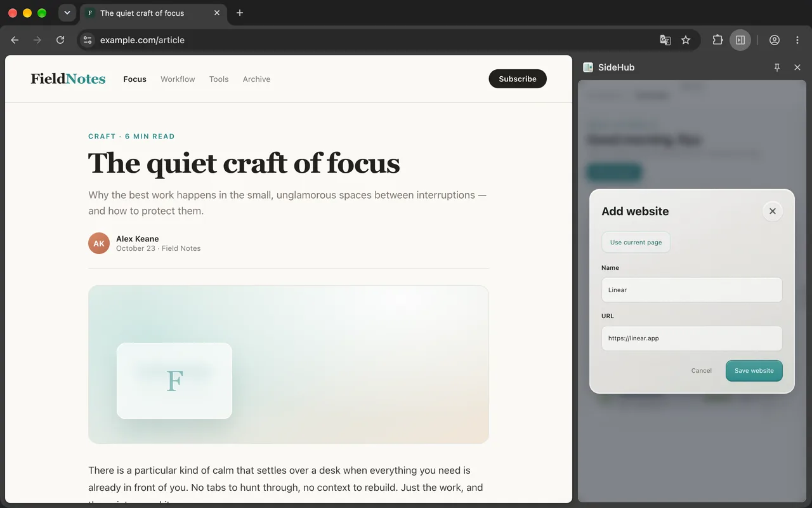The height and width of the screenshot is (508, 812).
Task: Click Use current page button
Action: 636,243
